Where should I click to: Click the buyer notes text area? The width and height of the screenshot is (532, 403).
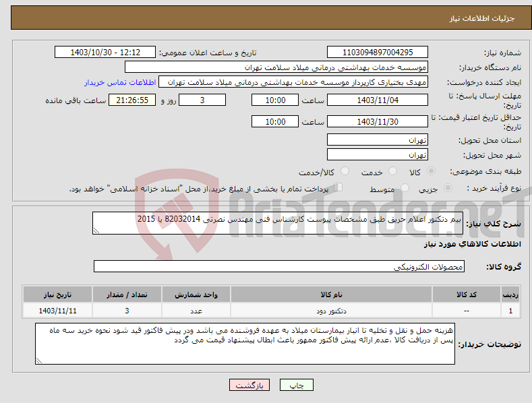tap(245, 344)
